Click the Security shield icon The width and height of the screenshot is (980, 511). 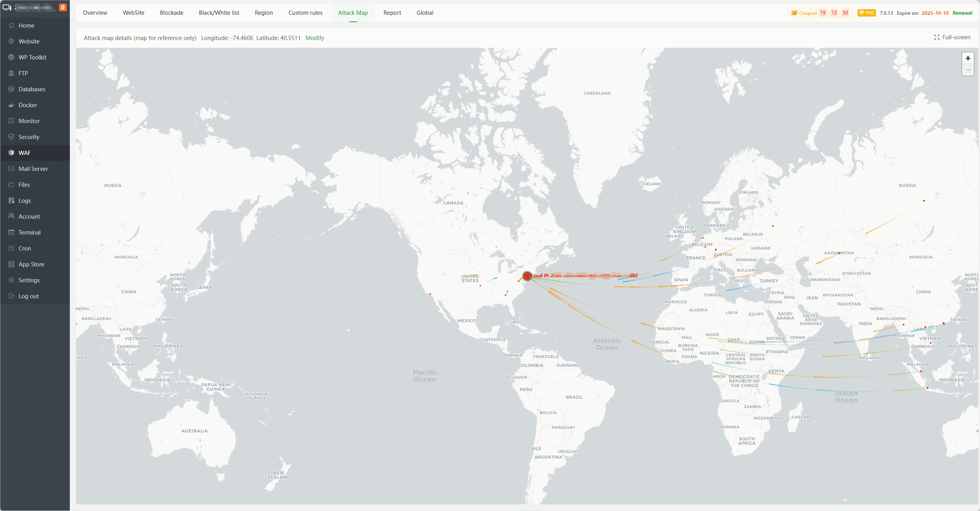tap(11, 137)
